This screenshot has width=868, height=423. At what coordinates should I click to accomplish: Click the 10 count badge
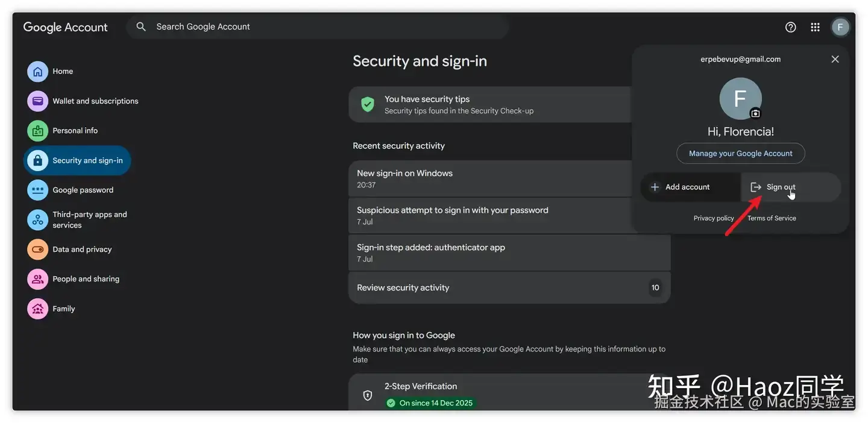(655, 287)
